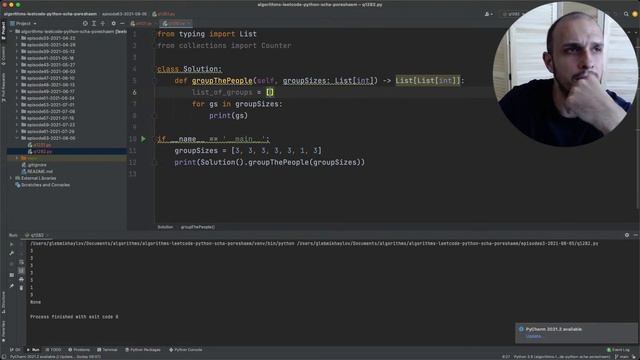Screen dimensions: 640x360
Task: Click the yellow IDE updates avatar icon
Action: click(x=635, y=14)
